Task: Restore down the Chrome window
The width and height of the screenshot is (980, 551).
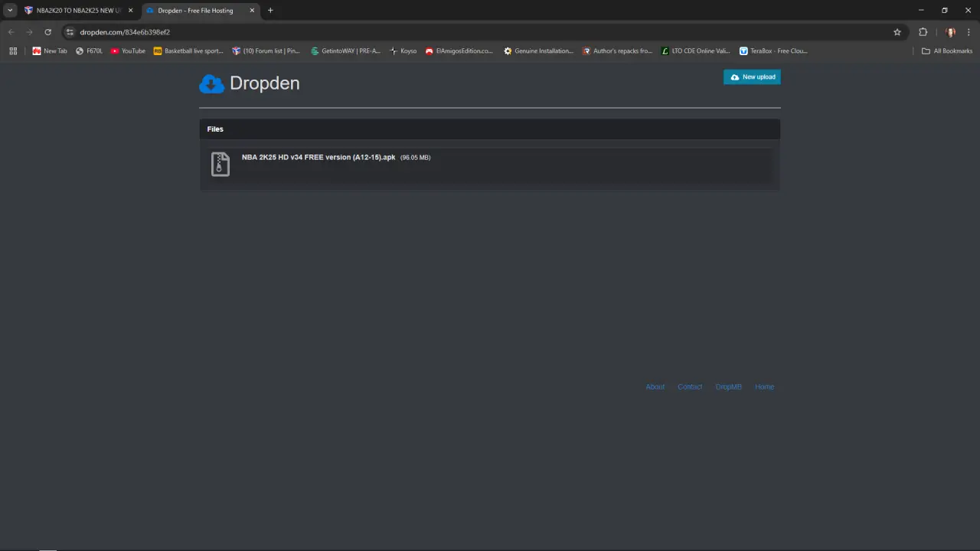Action: [945, 11]
